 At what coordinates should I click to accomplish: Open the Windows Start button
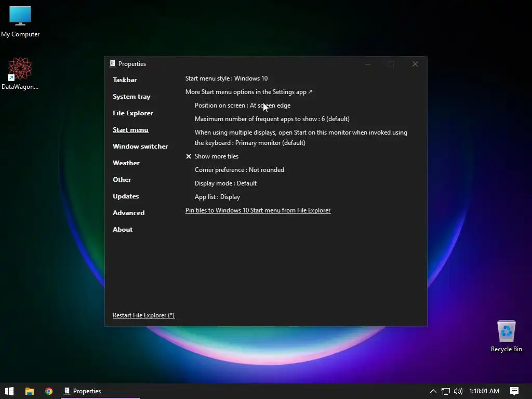(x=9, y=391)
